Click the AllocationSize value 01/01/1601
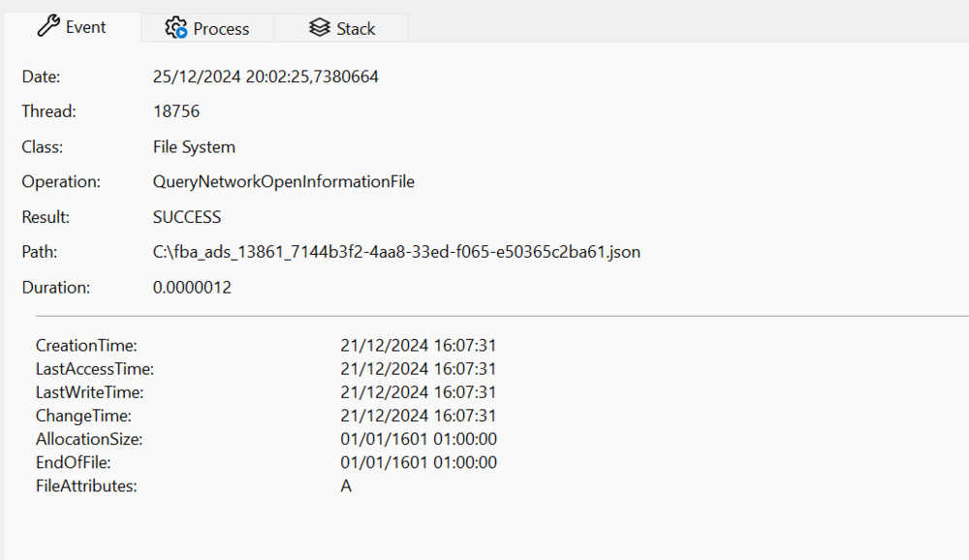Screen dimensions: 969x560 coord(419,439)
